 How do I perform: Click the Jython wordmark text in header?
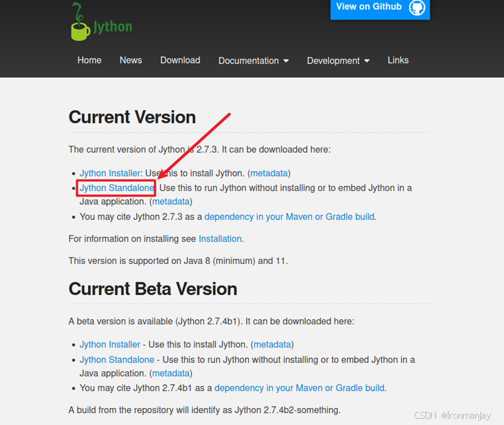point(112,27)
